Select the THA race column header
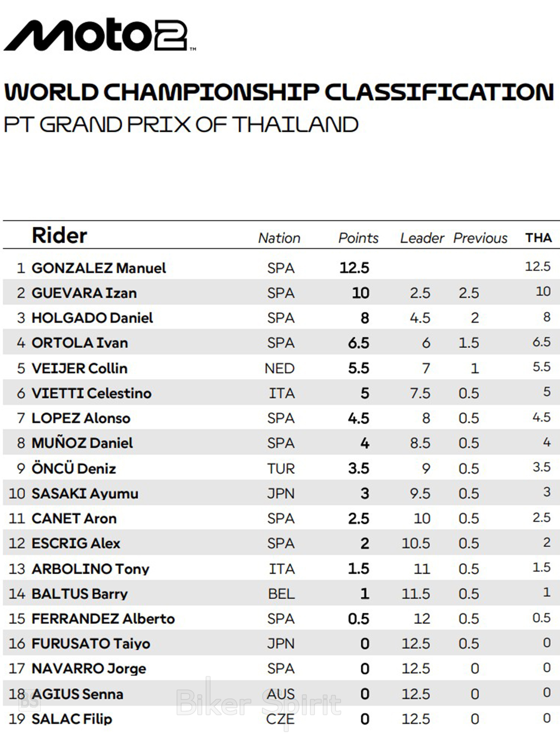Image resolution: width=560 pixels, height=733 pixels. pyautogui.click(x=539, y=238)
